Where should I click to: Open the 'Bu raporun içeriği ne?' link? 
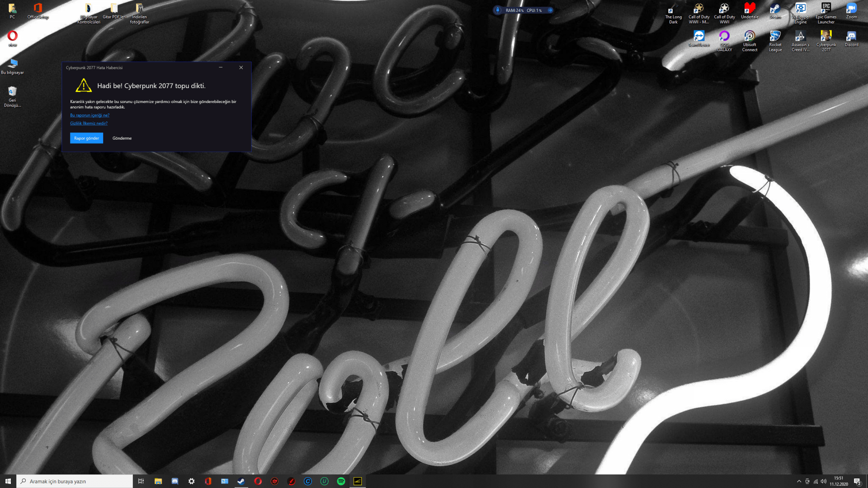(89, 115)
